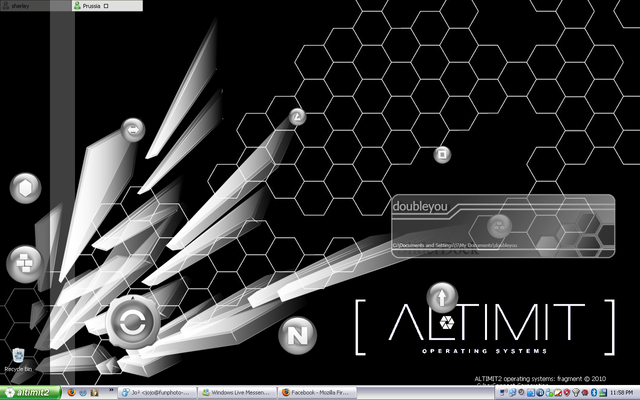
Task: Switch to the Jo jojo@funphoto taskbar window
Action: [x=158, y=393]
